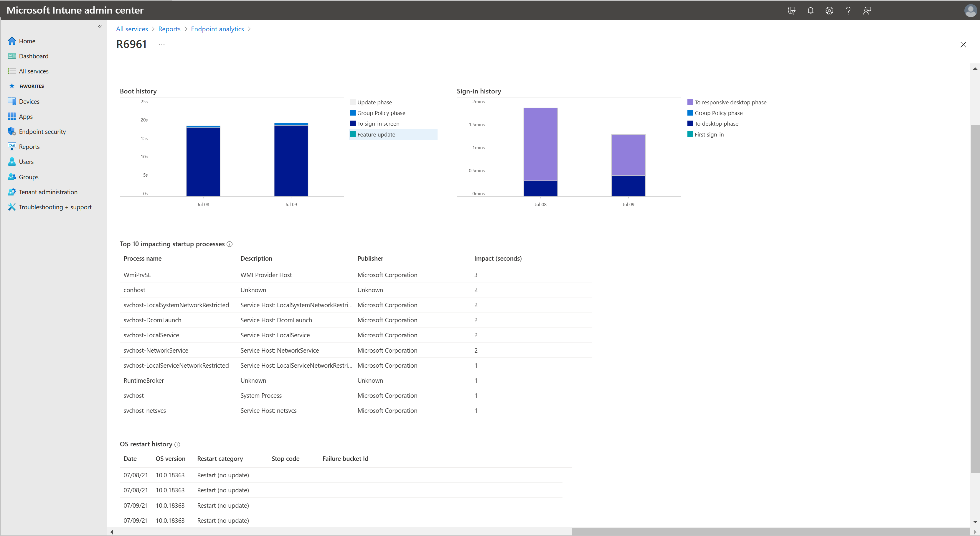Open the directory and subscription filter icon
This screenshot has width=980, height=536.
pyautogui.click(x=792, y=10)
